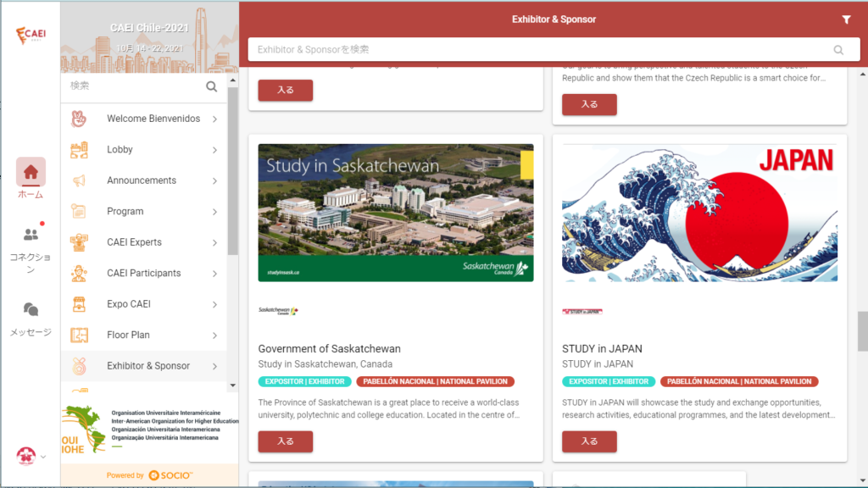Expand the Welcome Bienvenidos chevron
The image size is (868, 488).
(214, 119)
